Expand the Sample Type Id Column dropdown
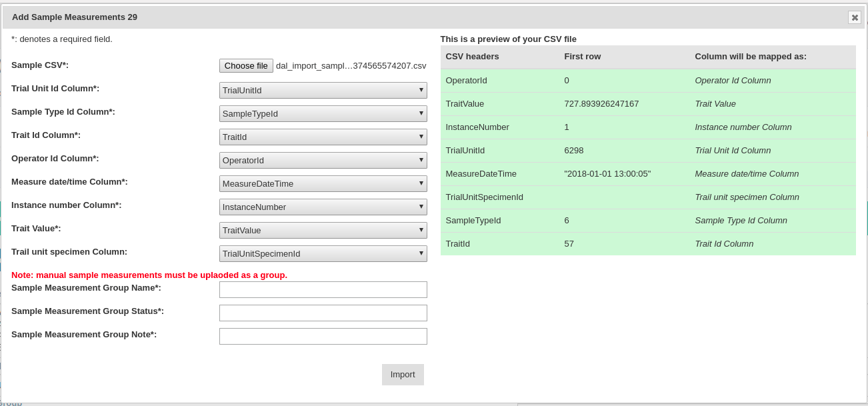The width and height of the screenshot is (868, 406). (x=323, y=113)
